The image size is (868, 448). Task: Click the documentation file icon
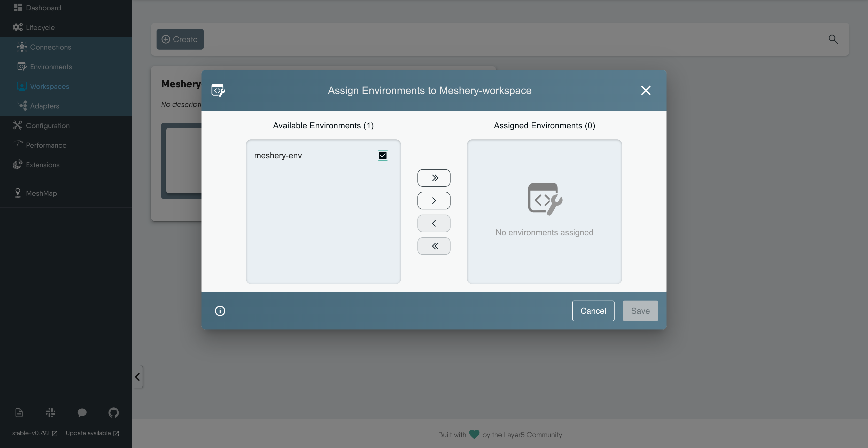(x=19, y=413)
